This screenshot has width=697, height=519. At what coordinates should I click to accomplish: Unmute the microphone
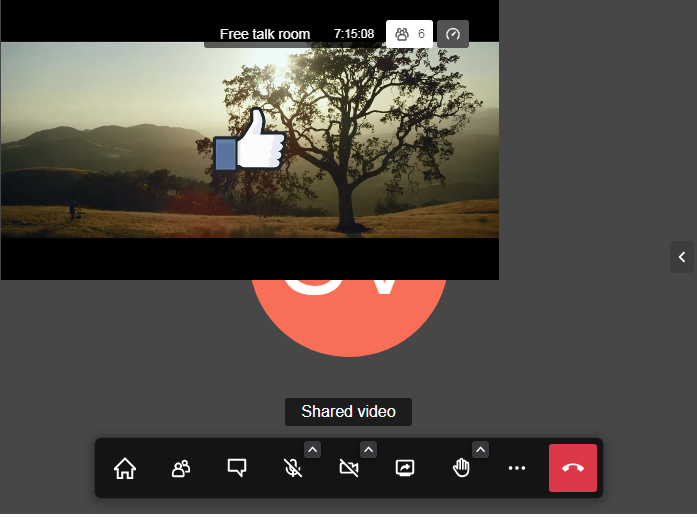tap(292, 468)
